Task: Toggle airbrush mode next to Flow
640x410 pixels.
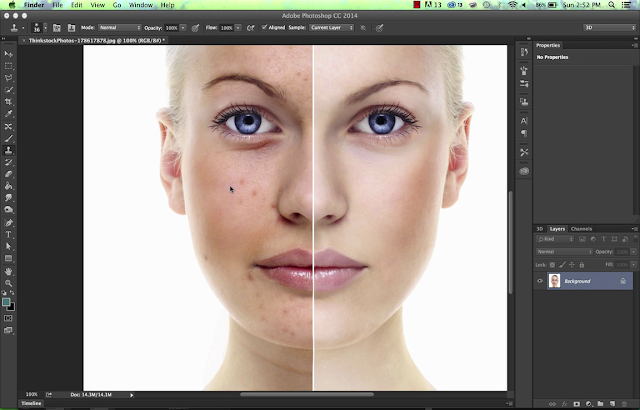Action: [251, 28]
